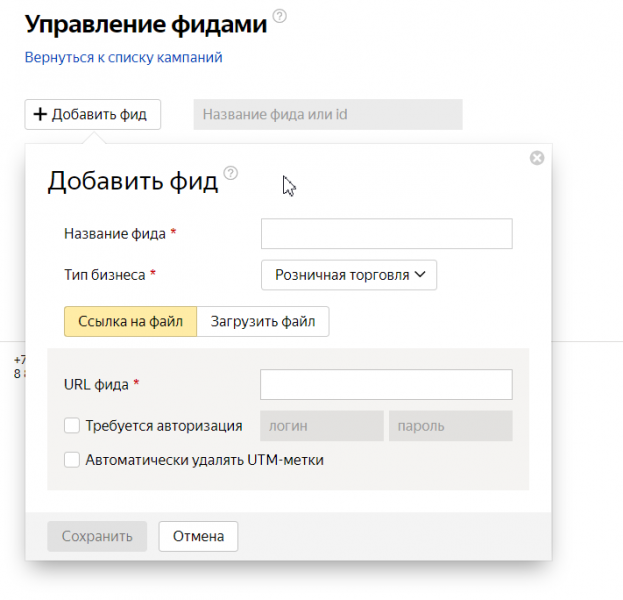Click Вернуться к списку кампаний link
The width and height of the screenshot is (623, 600).
(124, 57)
